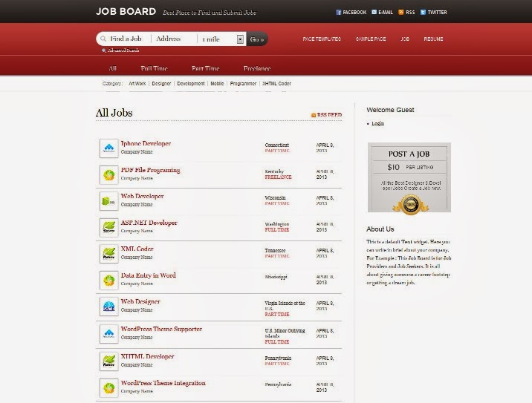Select the All jobs tab
532x403 pixels.
click(113, 68)
